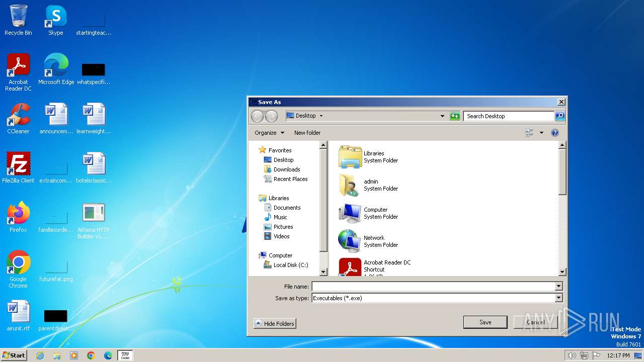Image resolution: width=644 pixels, height=362 pixels.
Task: Open Windows Media Player from the taskbar
Action: (74, 355)
